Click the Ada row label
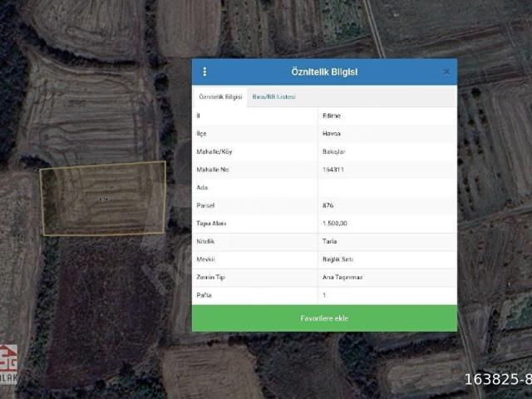 (x=202, y=187)
